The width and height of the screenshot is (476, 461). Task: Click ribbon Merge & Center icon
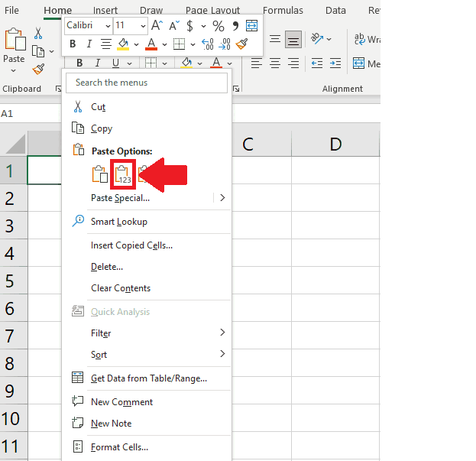click(358, 63)
